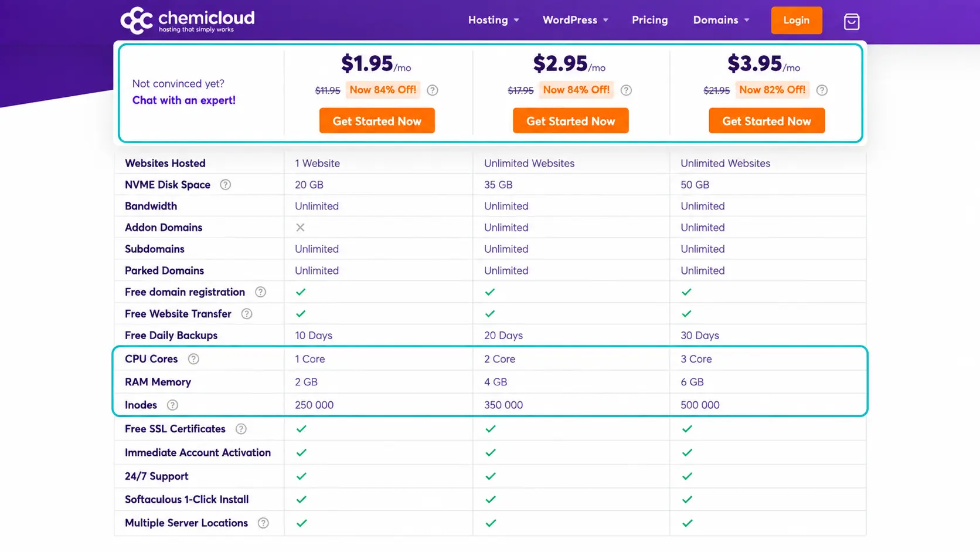Click CPU Cores help icon

click(193, 359)
